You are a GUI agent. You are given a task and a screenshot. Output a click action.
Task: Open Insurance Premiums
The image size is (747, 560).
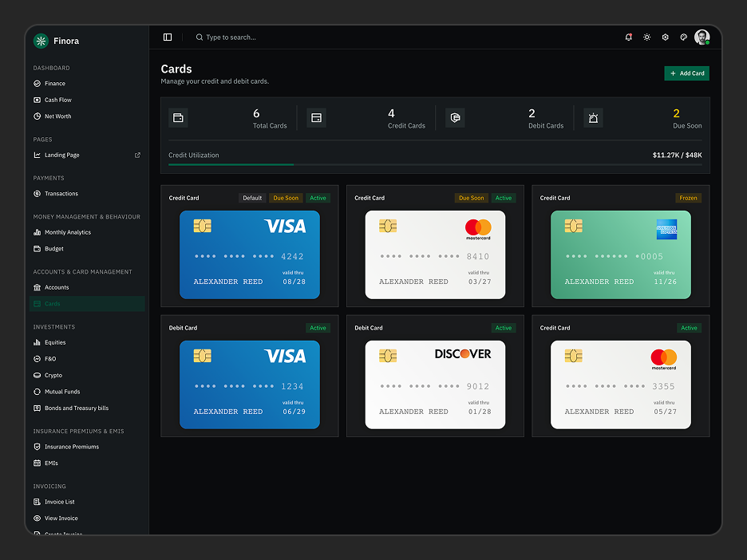coord(87,447)
